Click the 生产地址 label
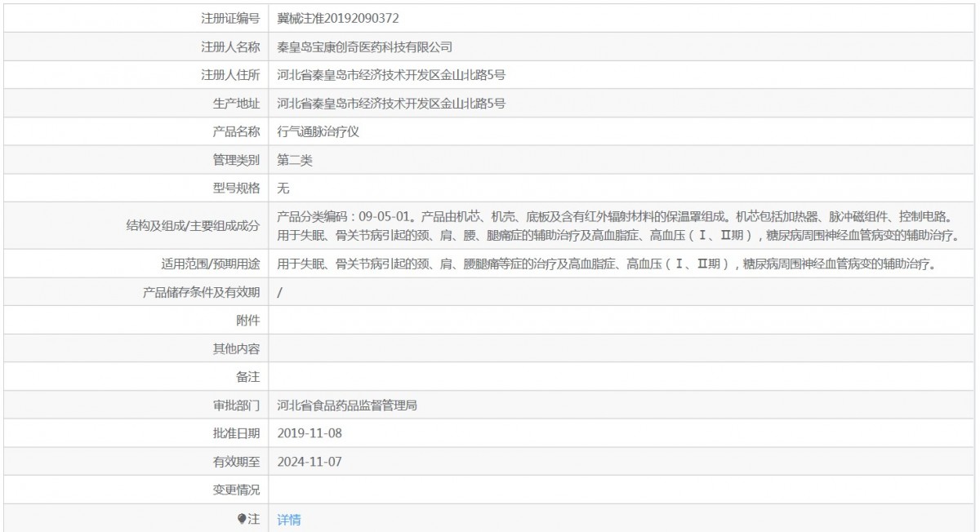This screenshot has width=980, height=532. click(236, 104)
